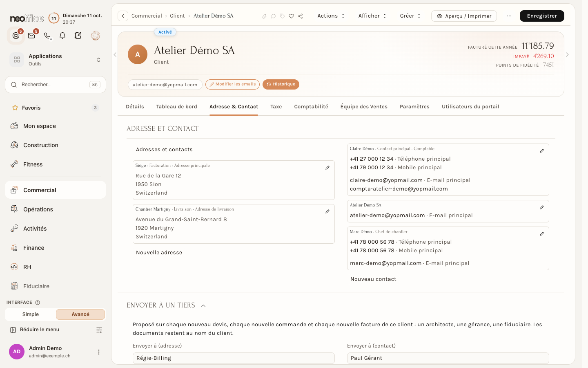Open Admin Demo user menu dots

[98, 352]
